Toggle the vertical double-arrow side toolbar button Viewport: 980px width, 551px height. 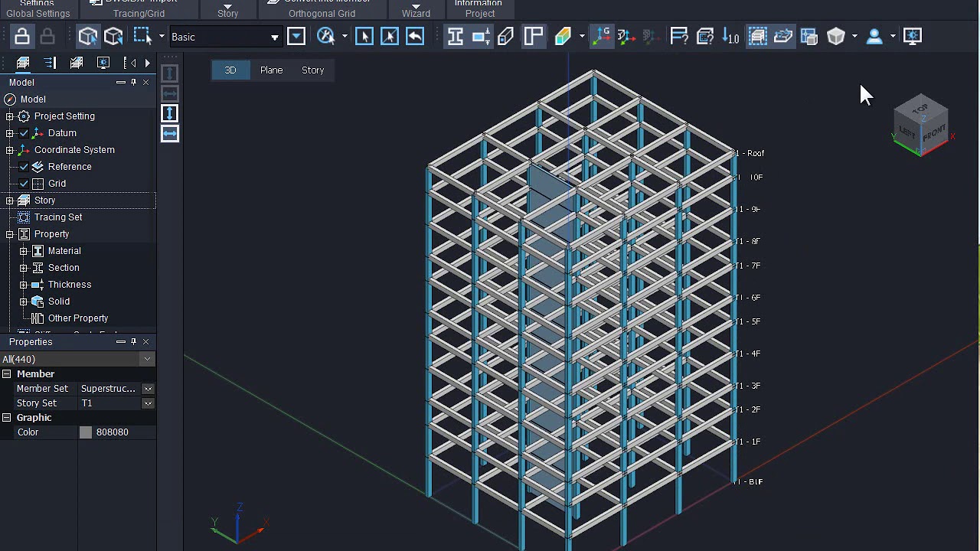170,113
